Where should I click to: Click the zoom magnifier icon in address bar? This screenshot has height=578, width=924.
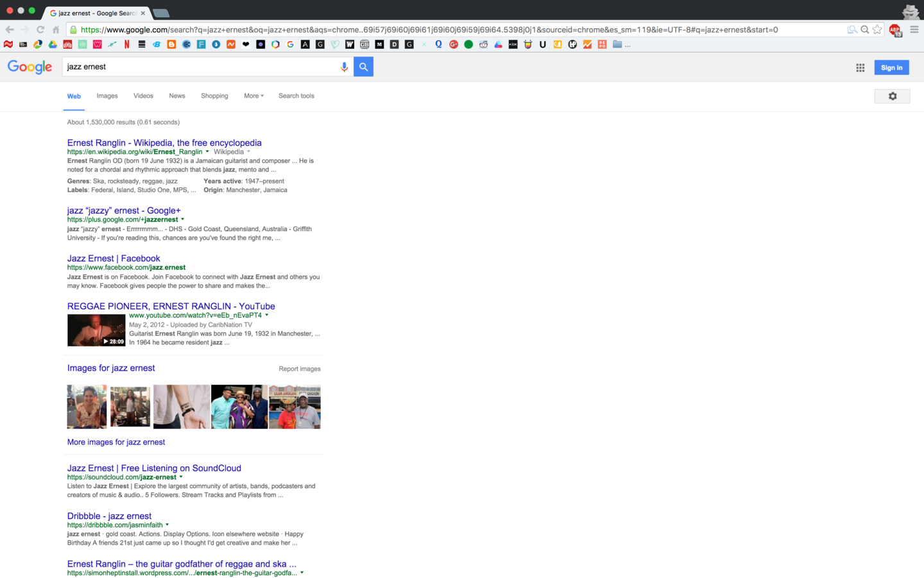point(865,30)
